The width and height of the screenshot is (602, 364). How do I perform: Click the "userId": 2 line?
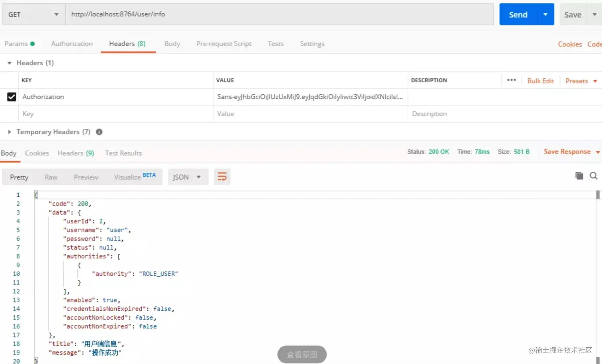pos(84,221)
